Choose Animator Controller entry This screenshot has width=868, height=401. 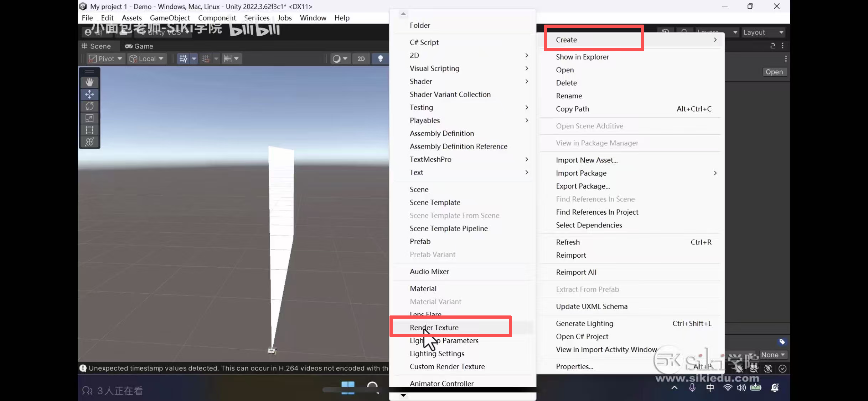click(x=462, y=383)
